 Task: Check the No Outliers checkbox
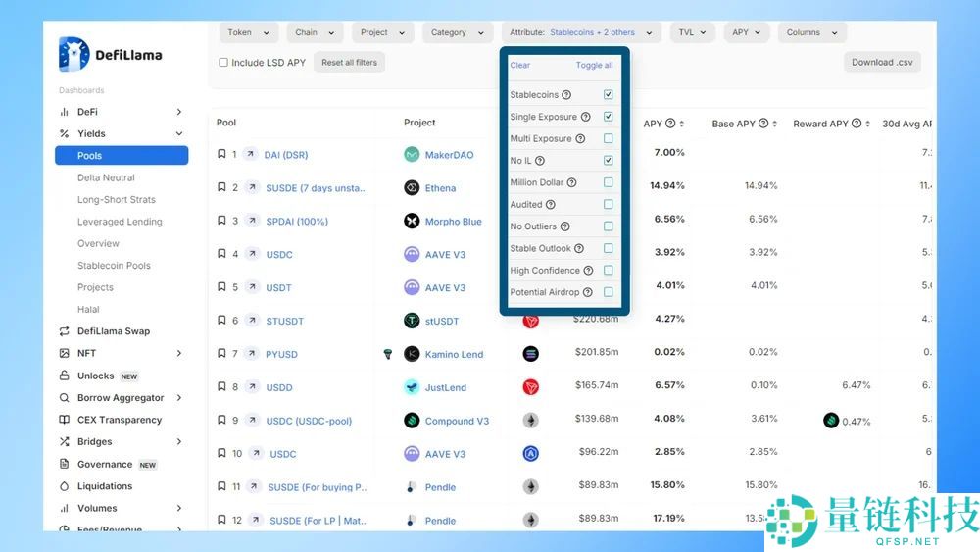609,226
